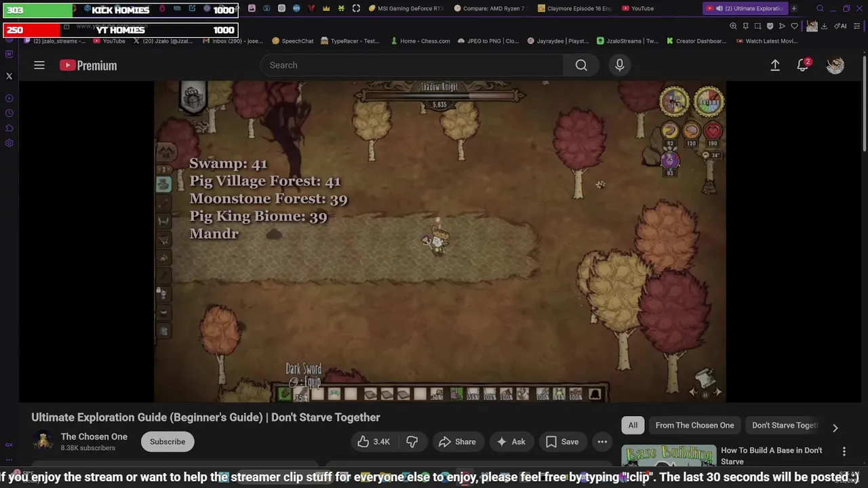Open the SpeechChat bookmark
Image resolution: width=868 pixels, height=488 pixels.
292,41
